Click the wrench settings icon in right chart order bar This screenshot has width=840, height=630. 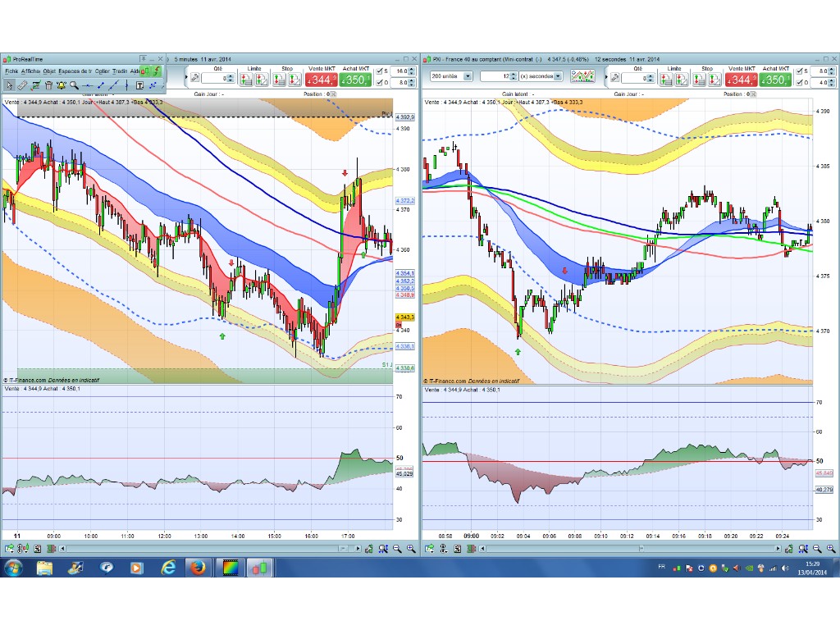pos(615,78)
